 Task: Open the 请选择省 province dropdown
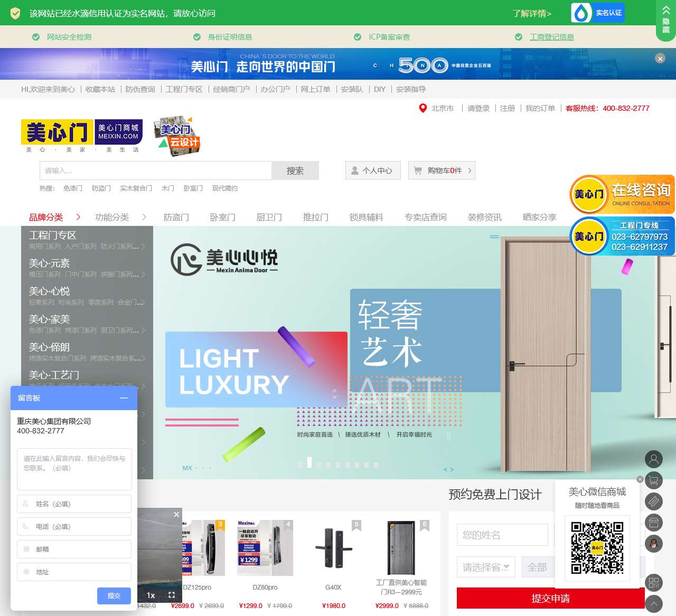tap(486, 567)
